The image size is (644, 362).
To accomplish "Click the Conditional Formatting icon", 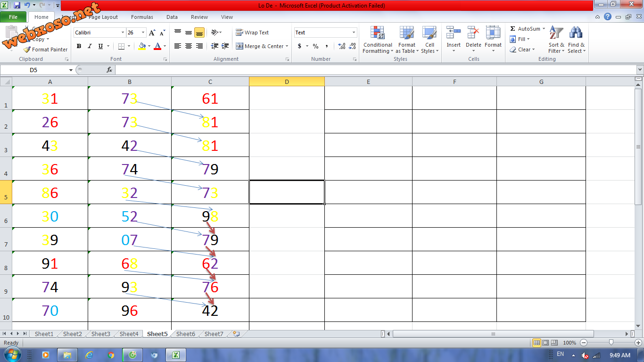I will pos(377,33).
